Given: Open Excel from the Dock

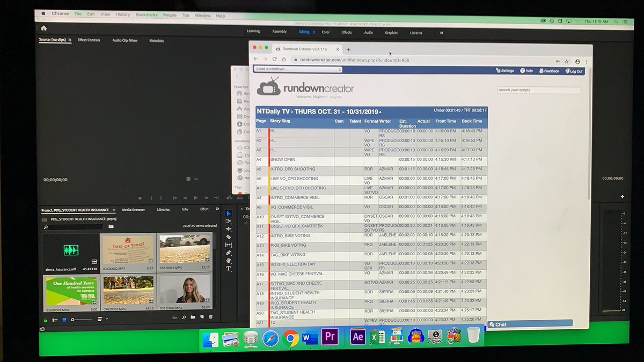Looking at the screenshot, I should click(x=377, y=337).
